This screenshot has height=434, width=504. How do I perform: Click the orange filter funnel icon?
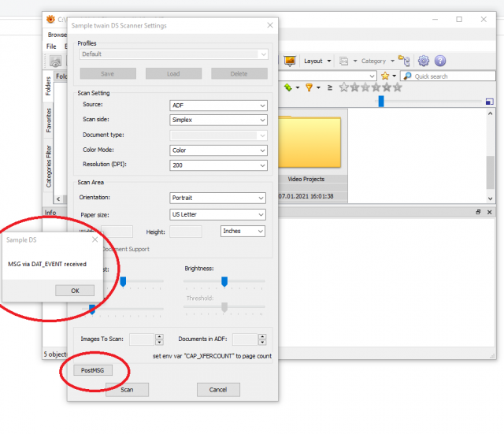coord(309,87)
